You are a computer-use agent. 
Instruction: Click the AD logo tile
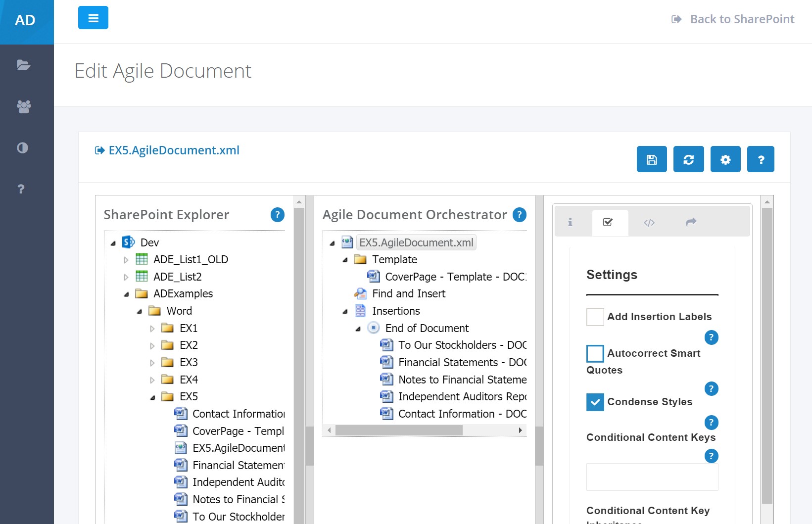(x=27, y=22)
